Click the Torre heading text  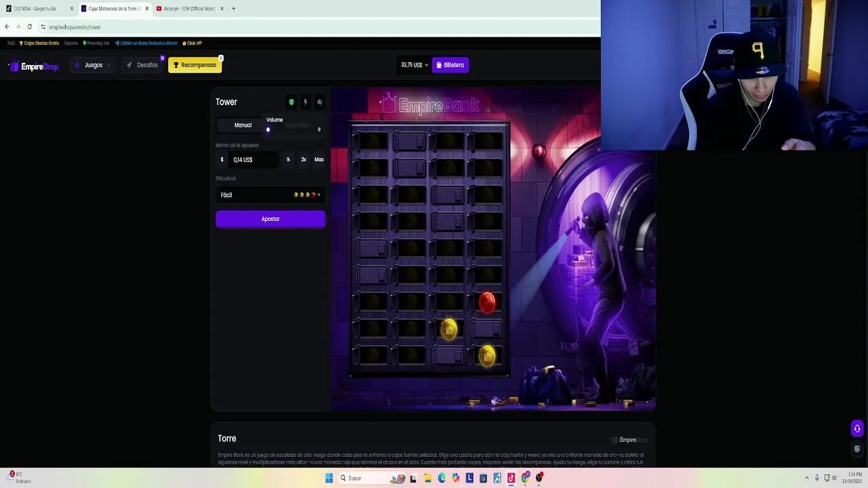click(227, 439)
